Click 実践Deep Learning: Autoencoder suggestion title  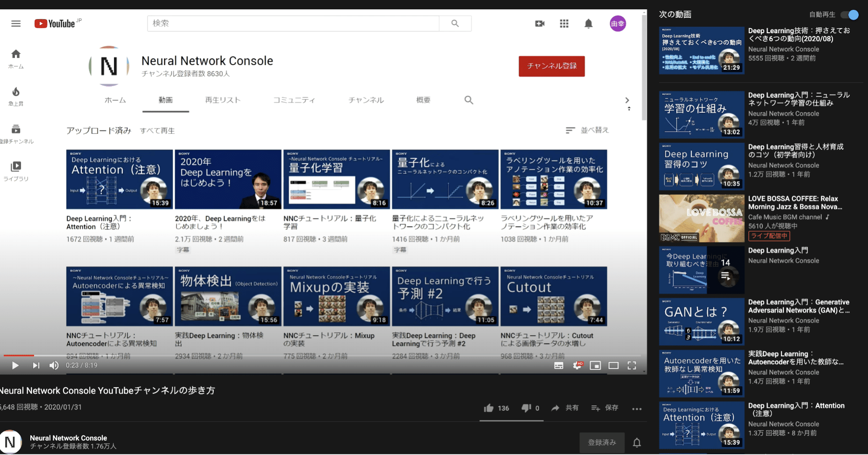pyautogui.click(x=796, y=358)
